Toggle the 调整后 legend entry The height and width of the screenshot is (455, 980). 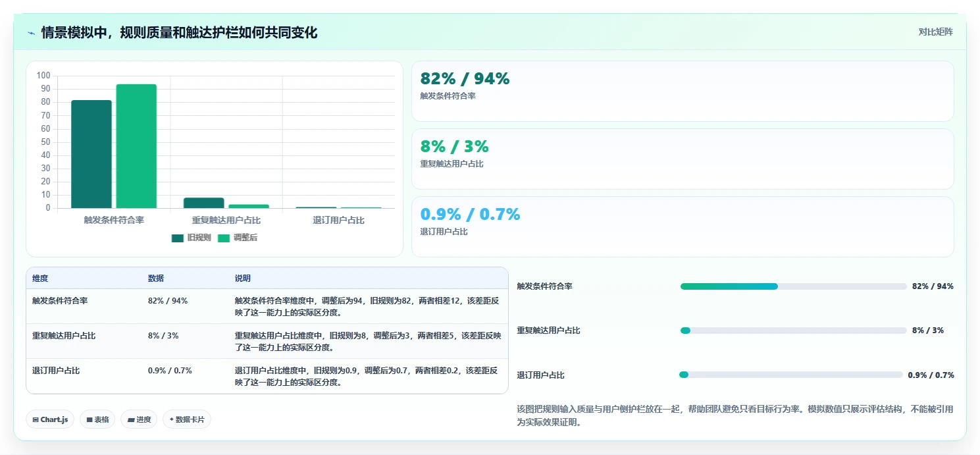238,238
